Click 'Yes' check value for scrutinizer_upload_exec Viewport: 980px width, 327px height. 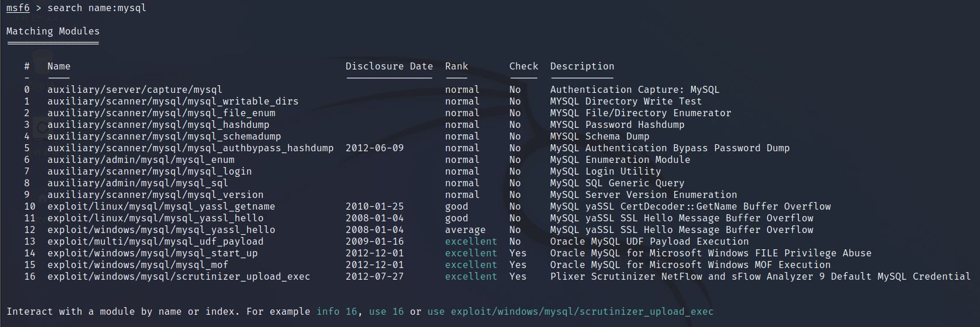[518, 277]
